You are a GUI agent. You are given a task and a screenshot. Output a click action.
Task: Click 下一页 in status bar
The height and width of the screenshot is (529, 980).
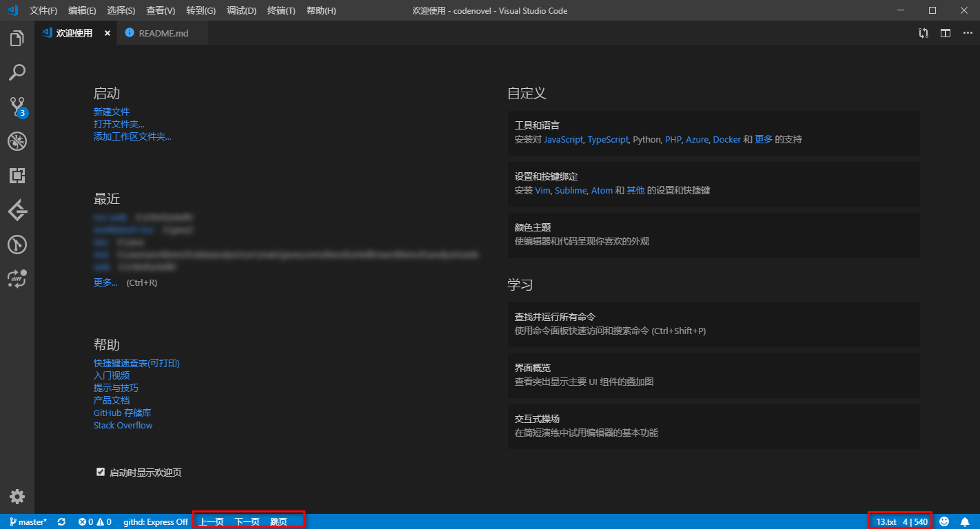[x=247, y=521]
